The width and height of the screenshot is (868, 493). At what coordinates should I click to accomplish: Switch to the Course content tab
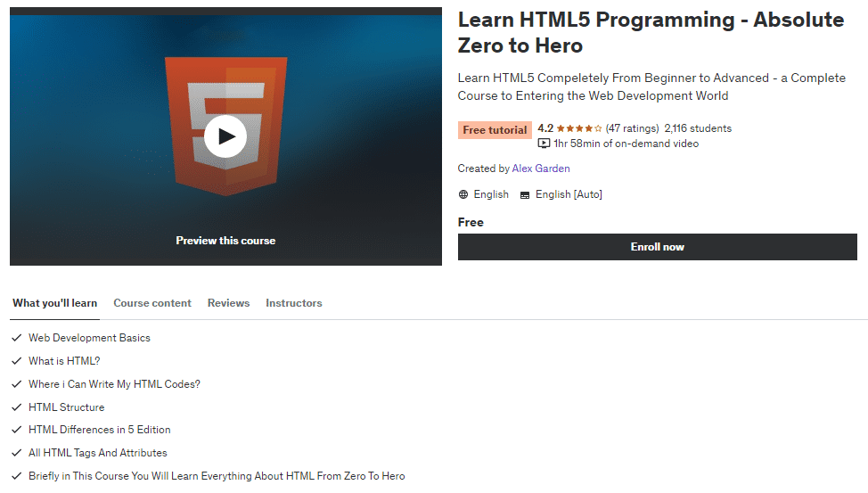pos(152,303)
